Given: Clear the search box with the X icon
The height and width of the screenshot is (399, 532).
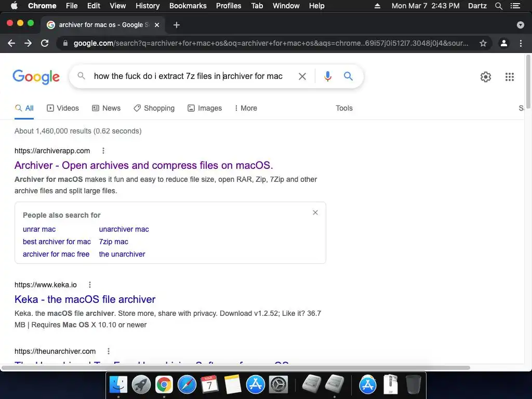Looking at the screenshot, I should [x=302, y=76].
